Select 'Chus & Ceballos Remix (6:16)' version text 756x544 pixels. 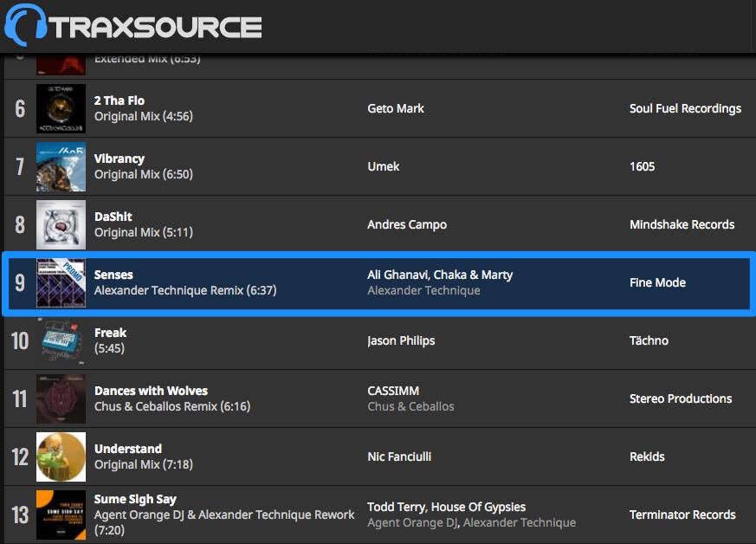tap(172, 406)
